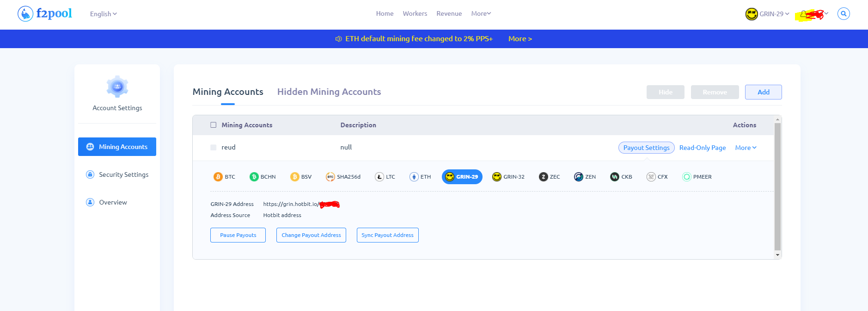Click the accounts list vertical scrollbar
This screenshot has height=311, width=868.
click(x=777, y=185)
